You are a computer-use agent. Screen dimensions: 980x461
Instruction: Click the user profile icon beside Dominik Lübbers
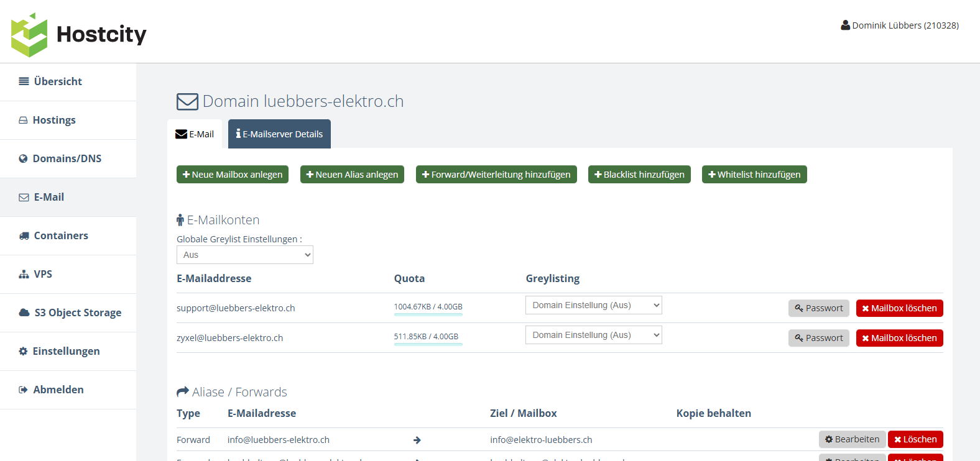pyautogui.click(x=845, y=25)
